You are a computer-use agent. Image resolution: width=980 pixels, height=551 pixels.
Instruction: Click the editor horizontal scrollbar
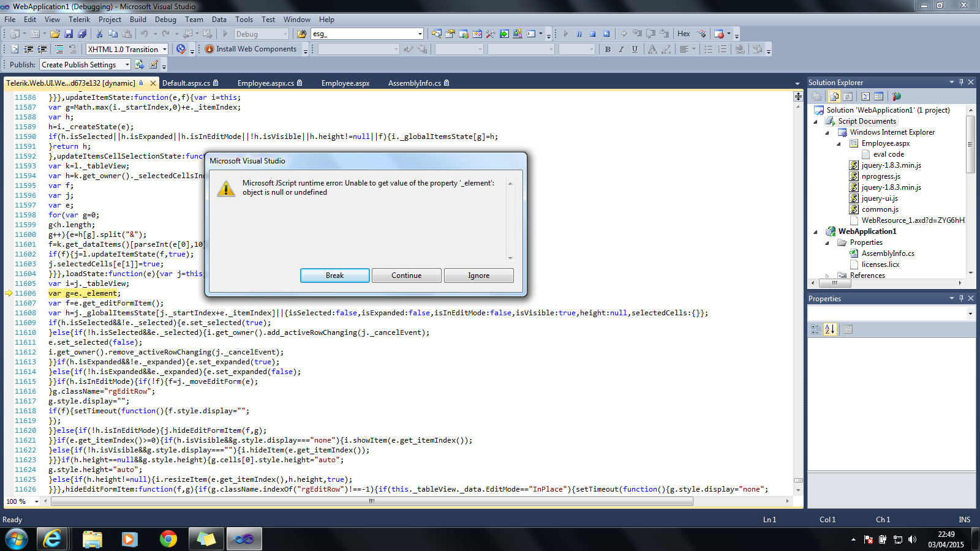pos(372,501)
